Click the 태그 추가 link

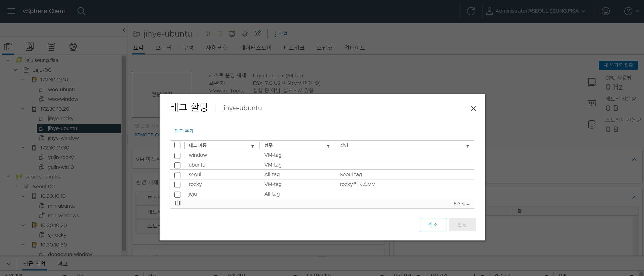tap(184, 131)
